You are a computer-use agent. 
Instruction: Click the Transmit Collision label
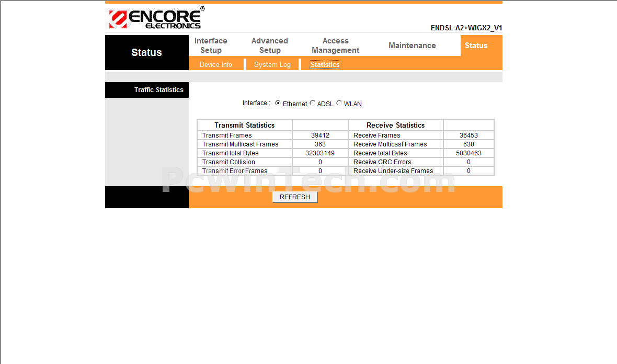[x=228, y=162]
